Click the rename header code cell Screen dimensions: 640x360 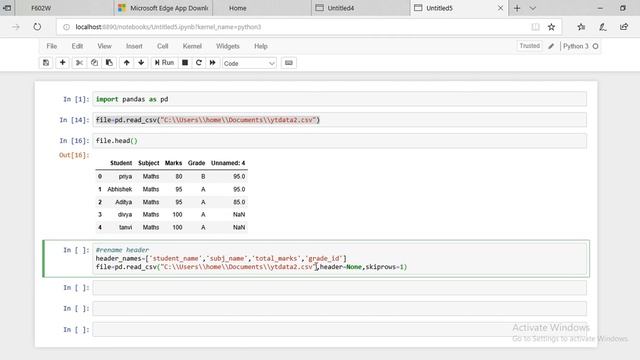340,258
